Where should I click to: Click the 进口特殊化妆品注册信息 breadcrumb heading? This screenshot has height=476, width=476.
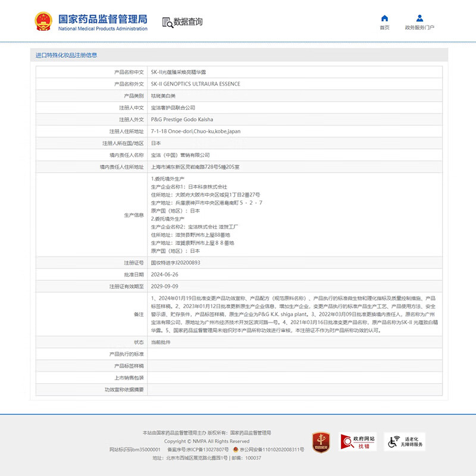(x=67, y=54)
